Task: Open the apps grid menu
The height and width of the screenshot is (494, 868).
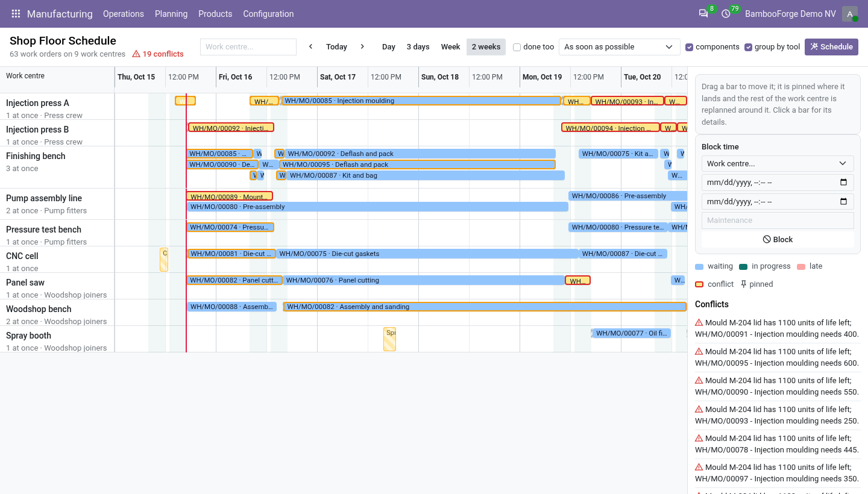Action: click(16, 14)
